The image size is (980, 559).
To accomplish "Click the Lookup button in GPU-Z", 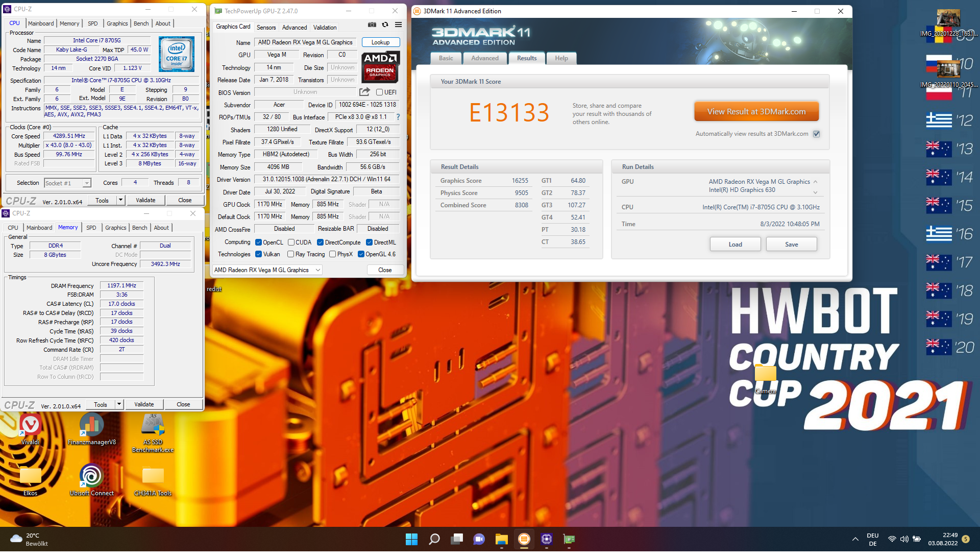I will [380, 42].
